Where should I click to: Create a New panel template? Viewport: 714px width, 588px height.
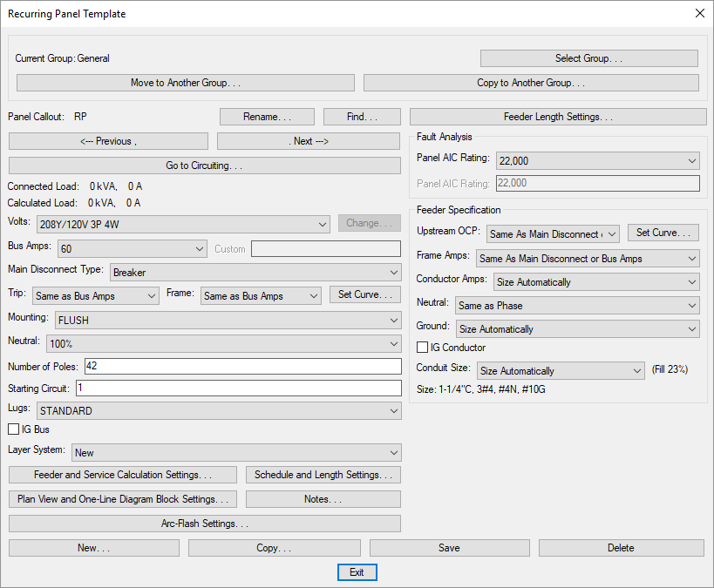(94, 548)
